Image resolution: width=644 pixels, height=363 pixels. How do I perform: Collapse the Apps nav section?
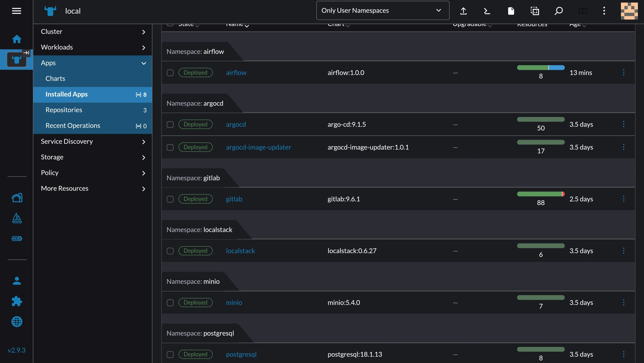coord(93,63)
